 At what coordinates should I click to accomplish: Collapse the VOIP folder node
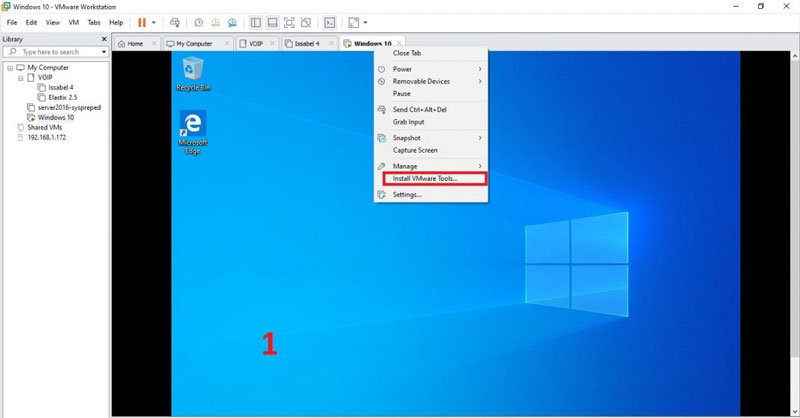(20, 78)
